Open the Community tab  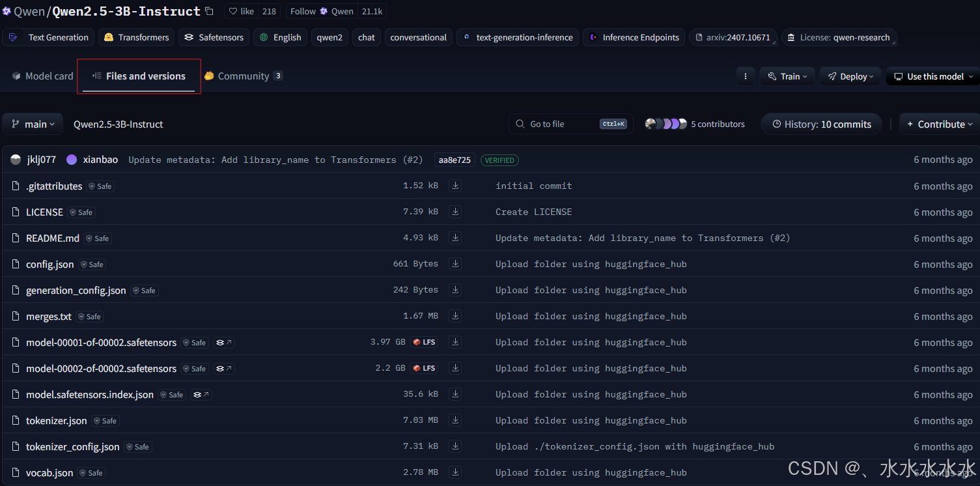coord(244,76)
